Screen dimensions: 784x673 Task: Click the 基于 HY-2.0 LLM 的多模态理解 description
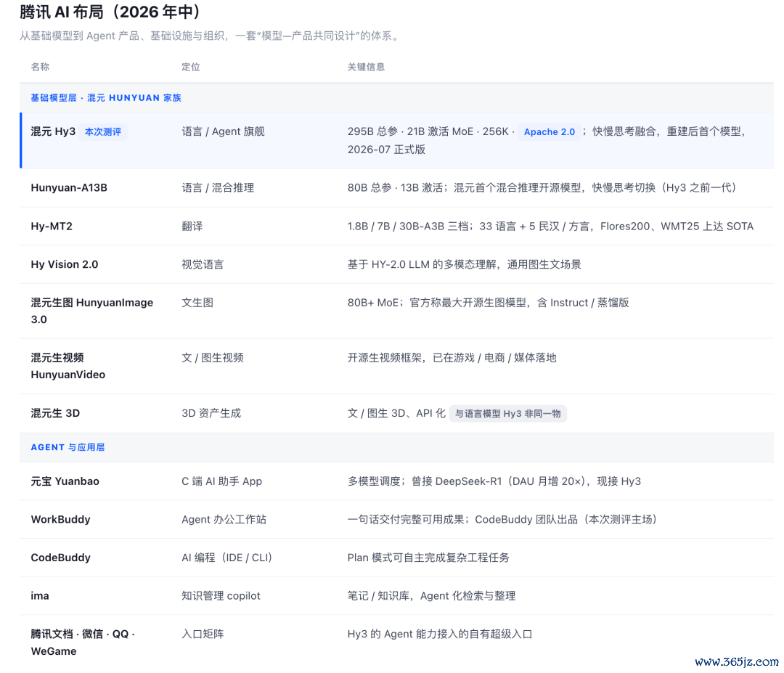click(465, 264)
